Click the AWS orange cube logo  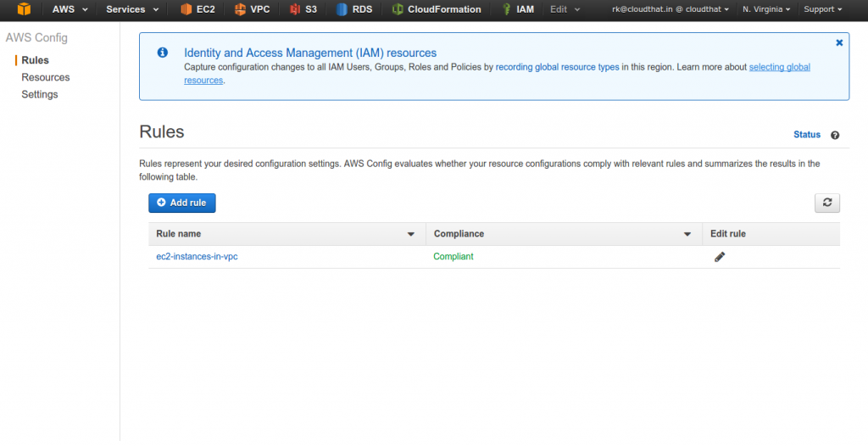[x=24, y=8]
